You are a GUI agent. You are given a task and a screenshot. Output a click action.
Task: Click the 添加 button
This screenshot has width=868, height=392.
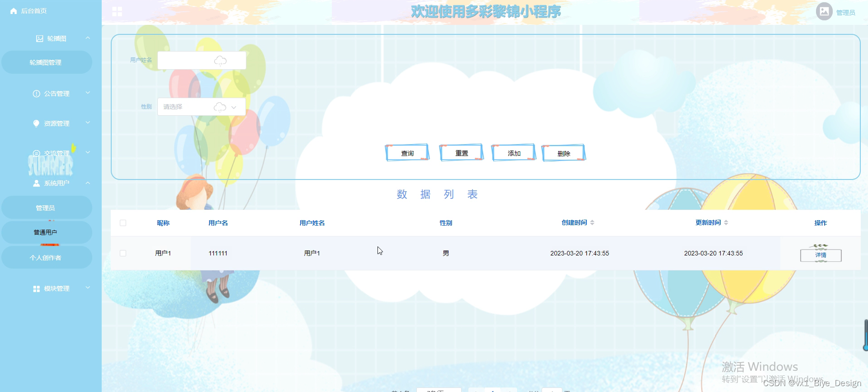514,153
